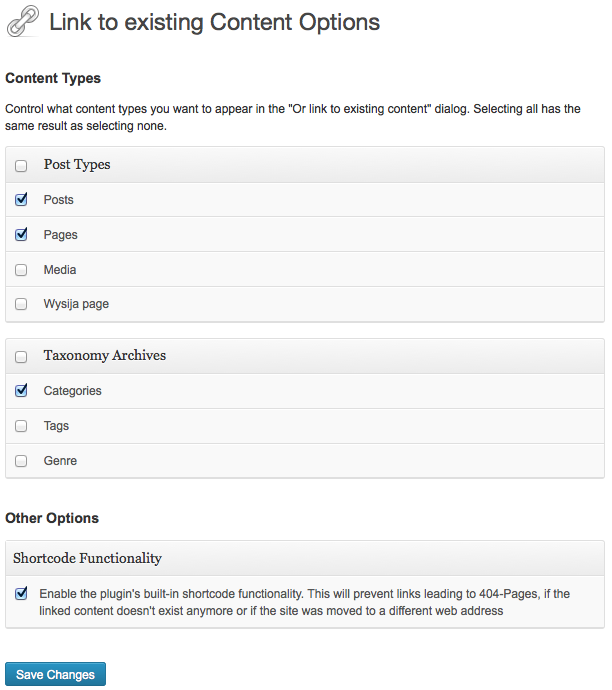The height and width of the screenshot is (690, 612).
Task: Click the Media label text
Action: tap(60, 270)
